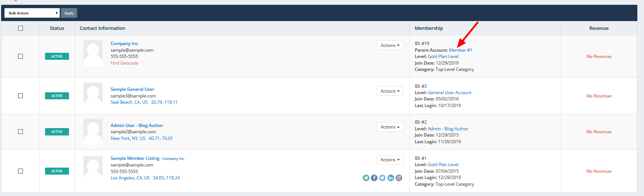Open the Sample General User profile link
The height and width of the screenshot is (196, 644).
132,89
